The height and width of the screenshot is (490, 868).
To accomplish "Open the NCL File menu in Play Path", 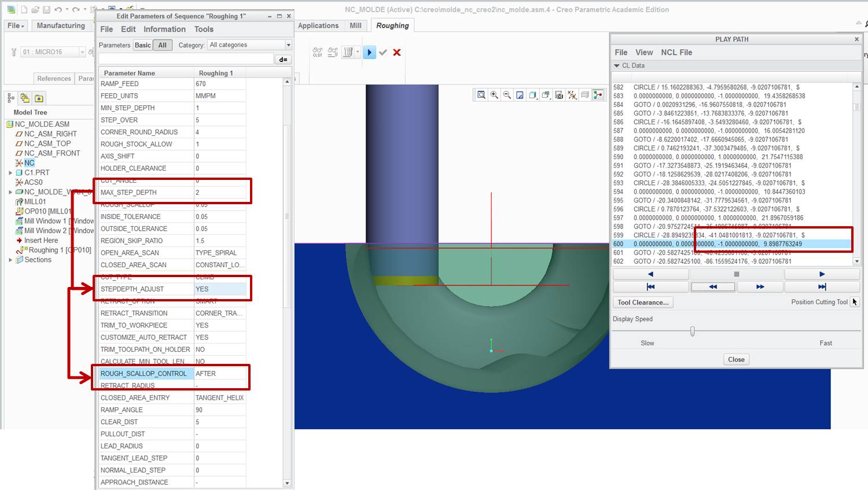I will [676, 52].
